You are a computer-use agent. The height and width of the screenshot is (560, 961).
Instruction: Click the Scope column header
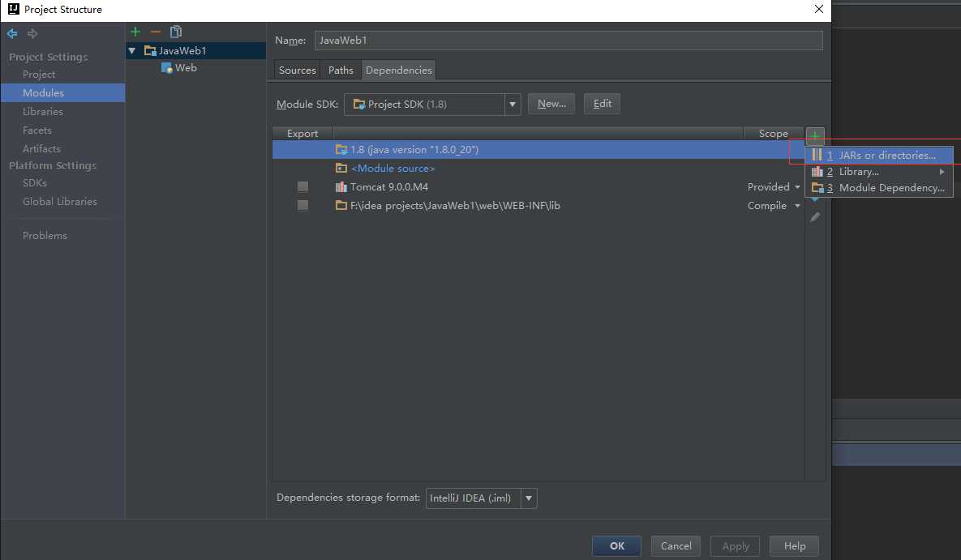click(774, 134)
